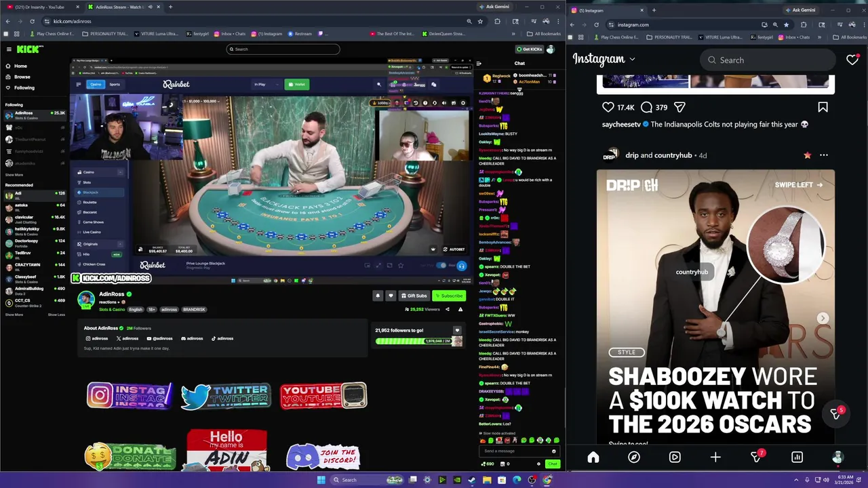The image size is (868, 488).
Task: Open Chrome from the Windows taskbar
Action: pyautogui.click(x=547, y=480)
